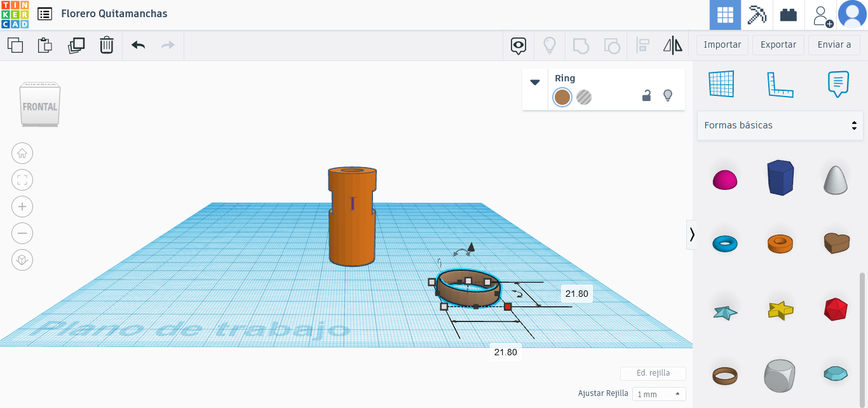The image size is (868, 408).
Task: Click the design name Florero Quitamanchas
Action: (114, 13)
